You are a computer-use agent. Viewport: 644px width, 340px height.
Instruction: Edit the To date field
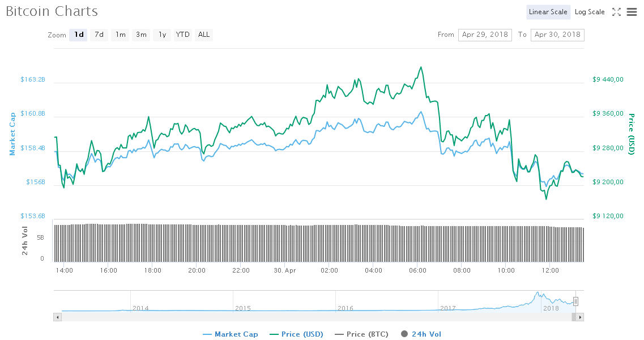(x=557, y=35)
